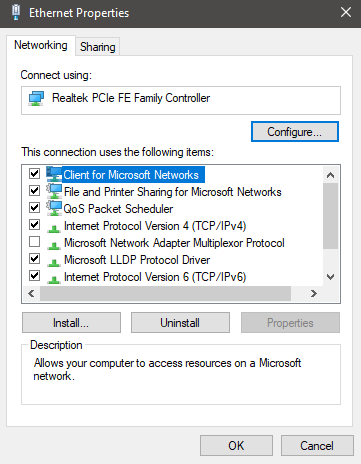Screen dimensions: 361x464
Task: Click the horizontal scroll right arrow
Action: pyautogui.click(x=313, y=293)
